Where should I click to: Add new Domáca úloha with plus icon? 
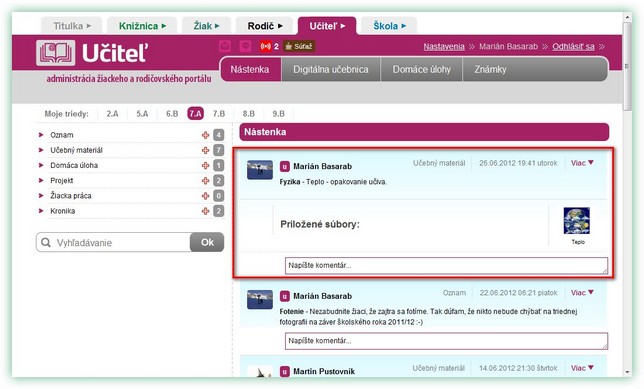pyautogui.click(x=205, y=166)
